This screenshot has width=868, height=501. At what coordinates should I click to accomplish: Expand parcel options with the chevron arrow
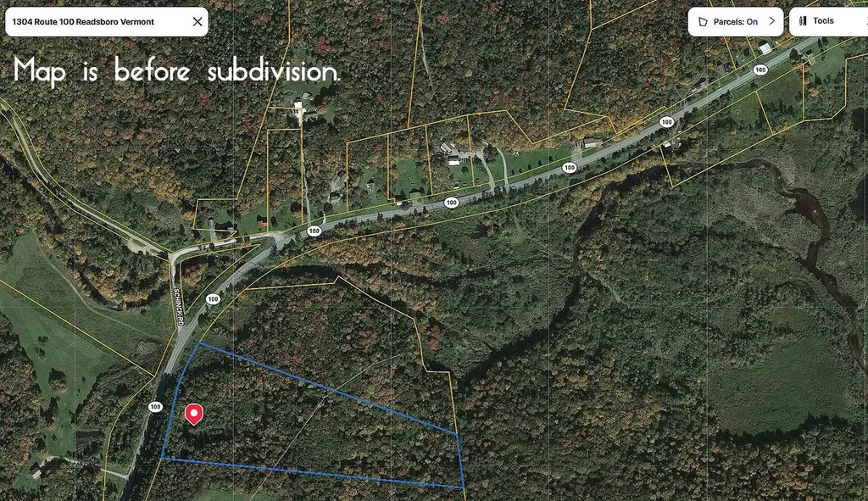772,21
